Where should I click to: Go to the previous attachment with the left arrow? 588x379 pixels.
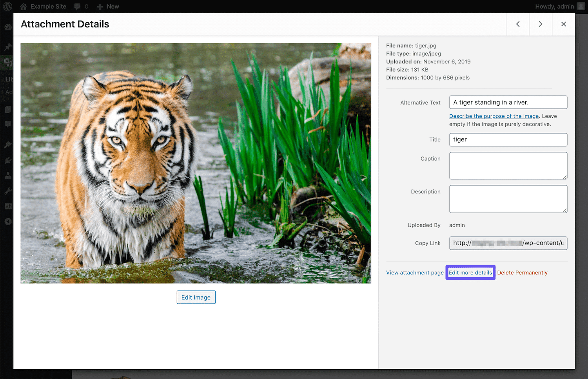[517, 24]
